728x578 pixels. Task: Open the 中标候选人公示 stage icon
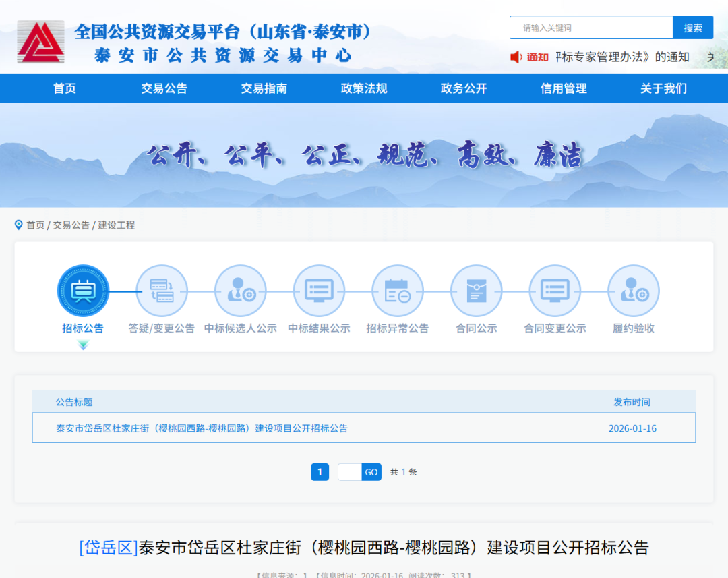[x=241, y=291]
